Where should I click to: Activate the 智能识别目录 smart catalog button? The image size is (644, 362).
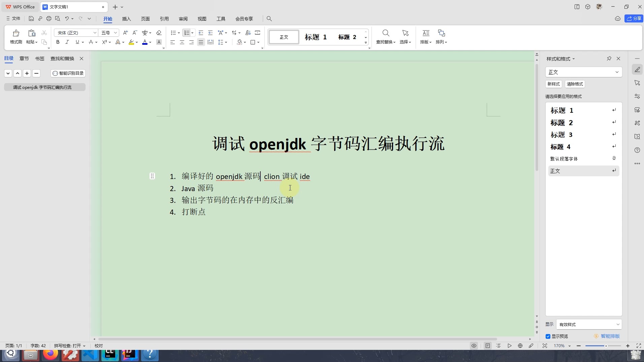(x=67, y=73)
